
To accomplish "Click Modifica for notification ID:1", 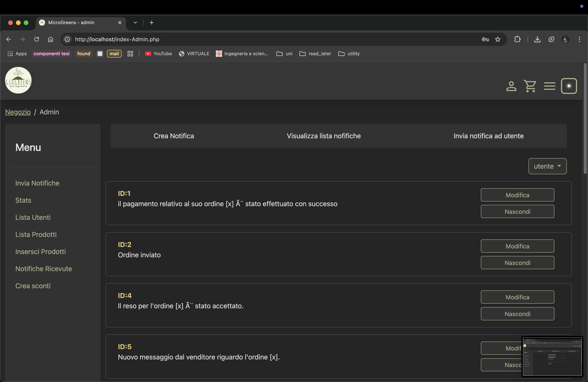I will click(x=517, y=195).
